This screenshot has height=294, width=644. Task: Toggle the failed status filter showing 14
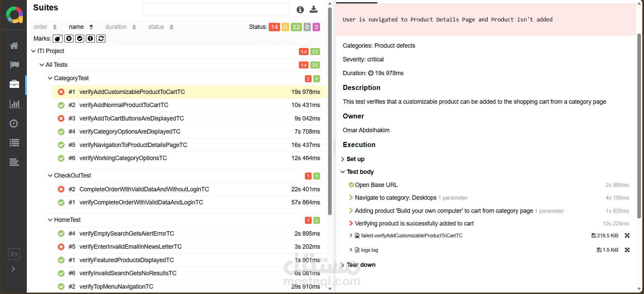point(274,27)
